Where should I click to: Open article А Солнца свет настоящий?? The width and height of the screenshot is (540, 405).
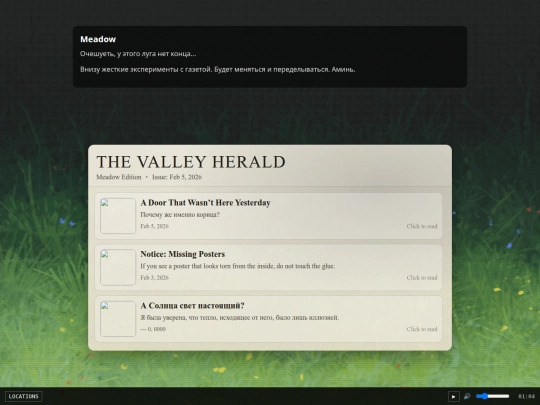point(269,319)
